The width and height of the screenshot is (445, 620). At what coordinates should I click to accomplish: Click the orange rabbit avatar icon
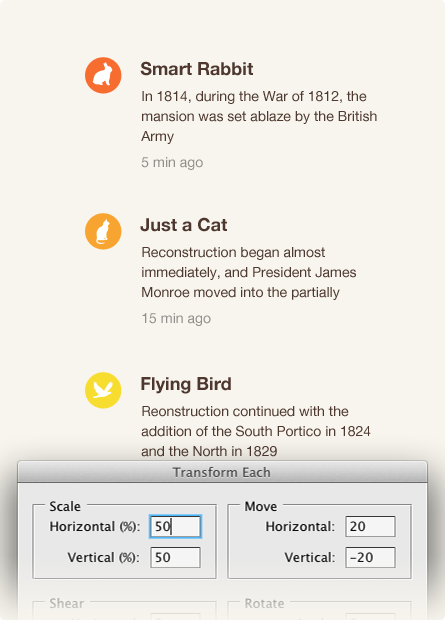103,75
